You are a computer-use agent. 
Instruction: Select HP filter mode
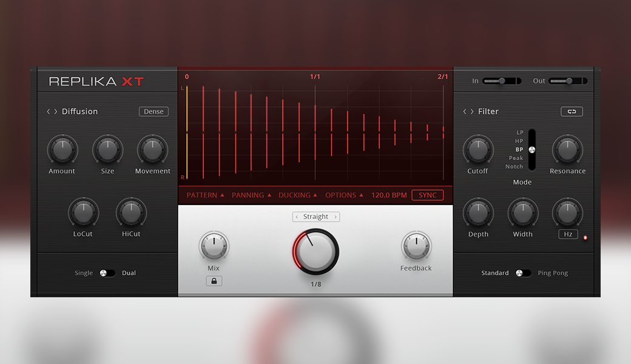[x=519, y=141]
